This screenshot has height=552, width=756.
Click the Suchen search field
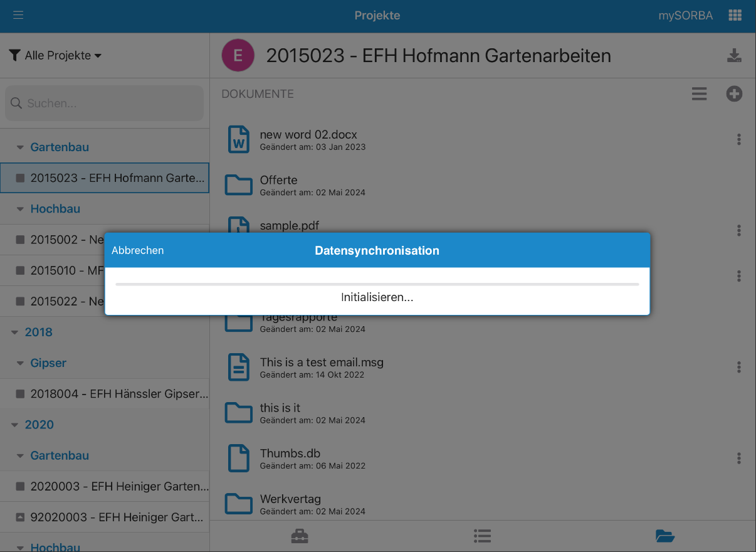tap(104, 103)
